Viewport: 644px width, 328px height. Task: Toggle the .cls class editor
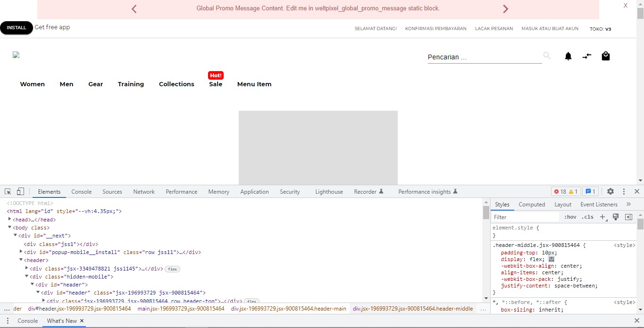click(587, 217)
